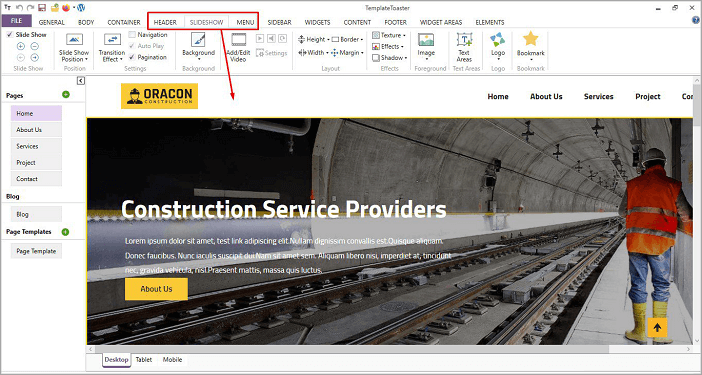This screenshot has width=702, height=375.
Task: Click the open folder icon in the title bar
Action: coord(55,8)
